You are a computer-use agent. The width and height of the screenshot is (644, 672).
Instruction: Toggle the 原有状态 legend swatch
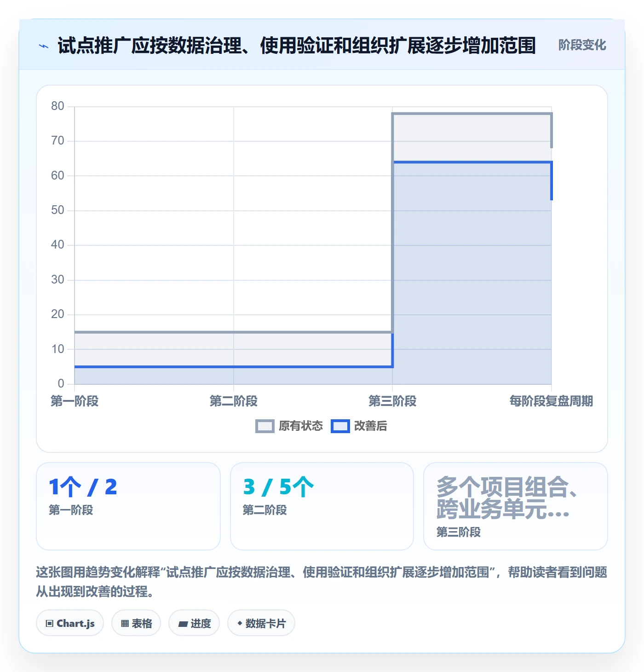point(264,426)
